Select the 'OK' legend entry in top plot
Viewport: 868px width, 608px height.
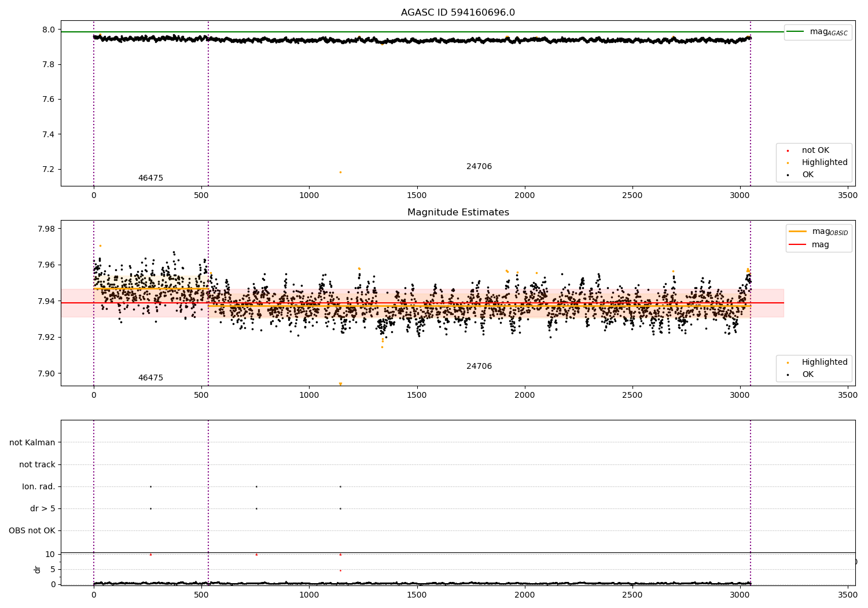[x=808, y=175]
